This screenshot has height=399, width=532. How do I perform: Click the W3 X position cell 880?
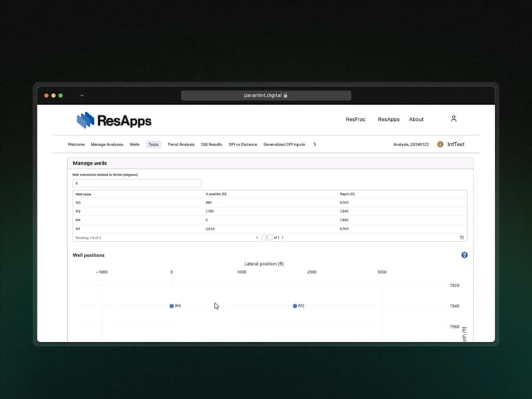(209, 203)
